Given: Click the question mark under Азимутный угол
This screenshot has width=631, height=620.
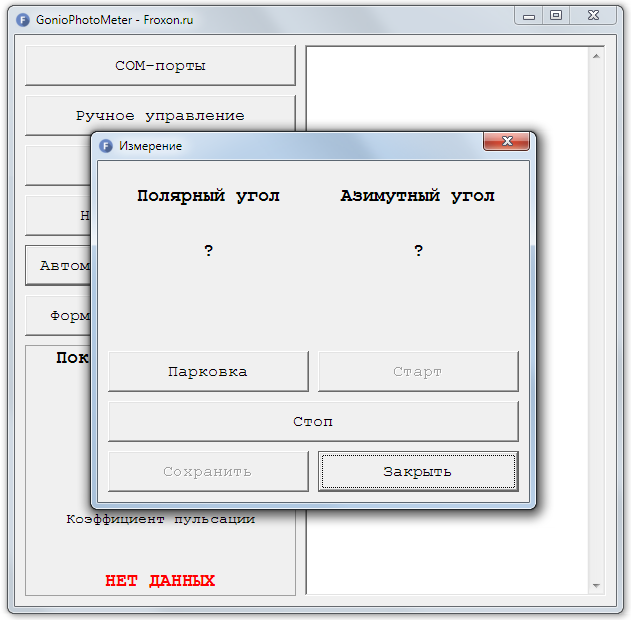Looking at the screenshot, I should coord(419,251).
